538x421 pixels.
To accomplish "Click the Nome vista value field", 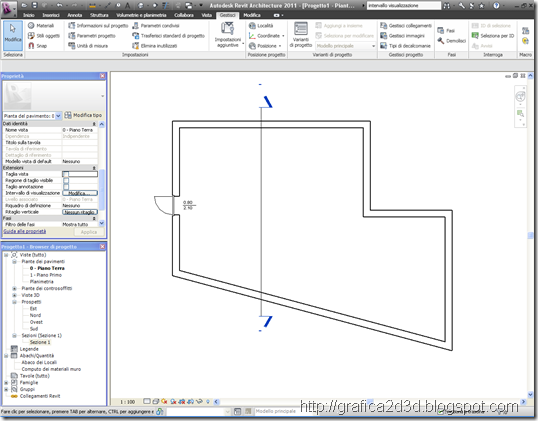I will tap(80, 130).
